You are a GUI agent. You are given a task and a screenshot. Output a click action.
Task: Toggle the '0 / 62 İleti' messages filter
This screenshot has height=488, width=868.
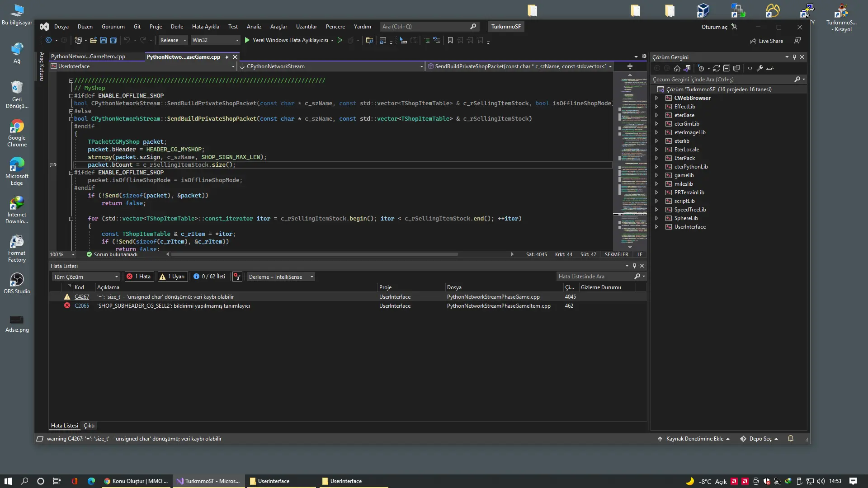click(209, 277)
